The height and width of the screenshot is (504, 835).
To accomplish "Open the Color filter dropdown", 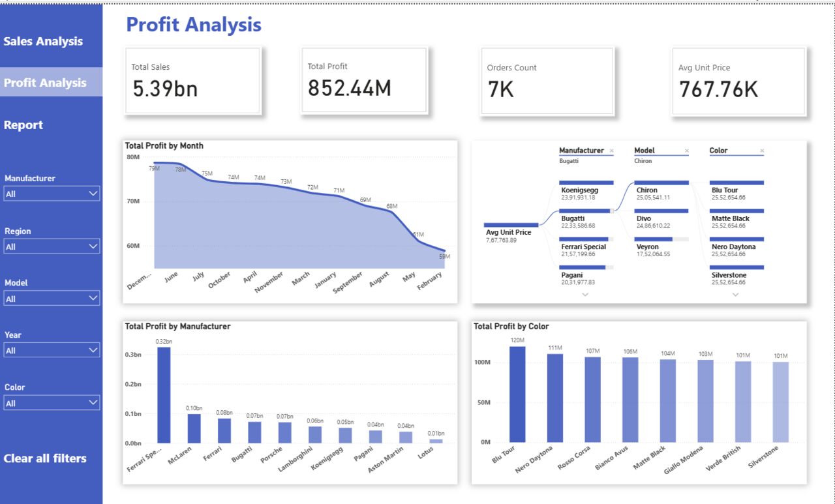I will pyautogui.click(x=52, y=403).
